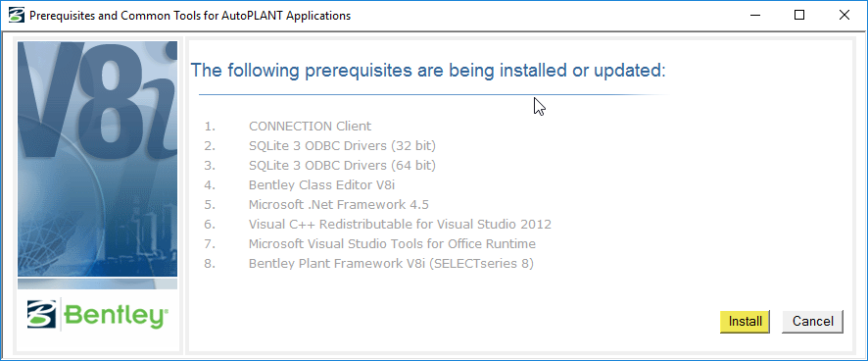The image size is (868, 361).
Task: Click the window title bar text
Action: click(x=190, y=16)
